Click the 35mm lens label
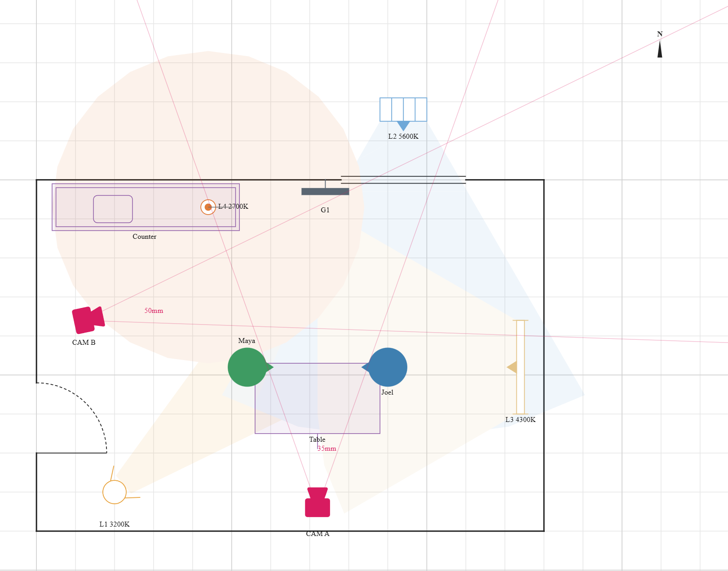Image resolution: width=728 pixels, height=571 pixels. (326, 448)
